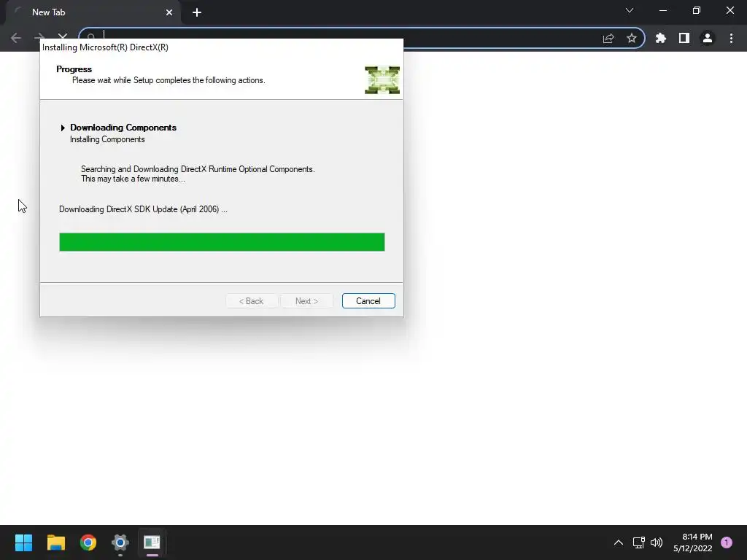The height and width of the screenshot is (560, 747).
Task: Select the DirectX installer taskbar icon
Action: coord(152,542)
